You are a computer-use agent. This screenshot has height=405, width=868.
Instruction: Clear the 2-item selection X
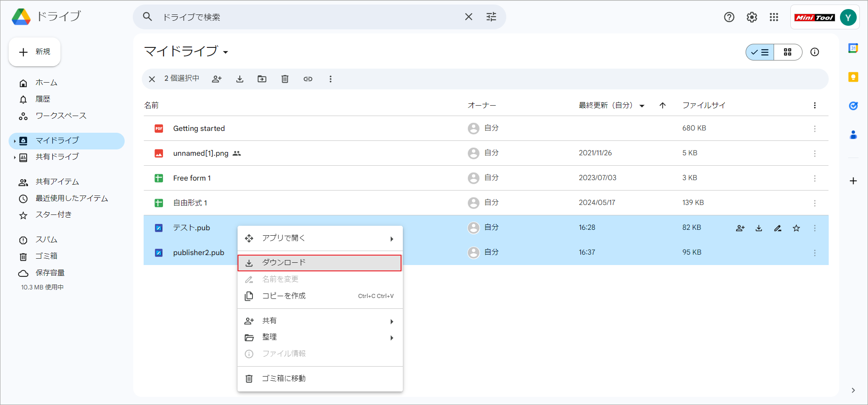152,79
